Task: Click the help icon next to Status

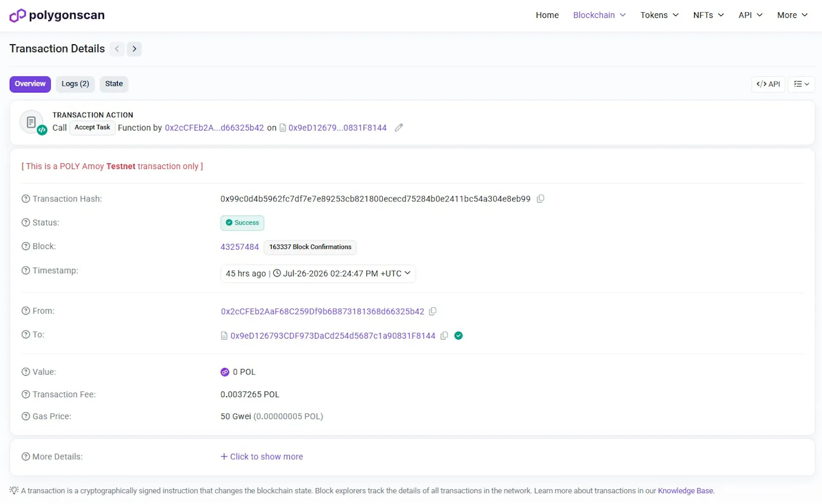Action: (x=26, y=222)
